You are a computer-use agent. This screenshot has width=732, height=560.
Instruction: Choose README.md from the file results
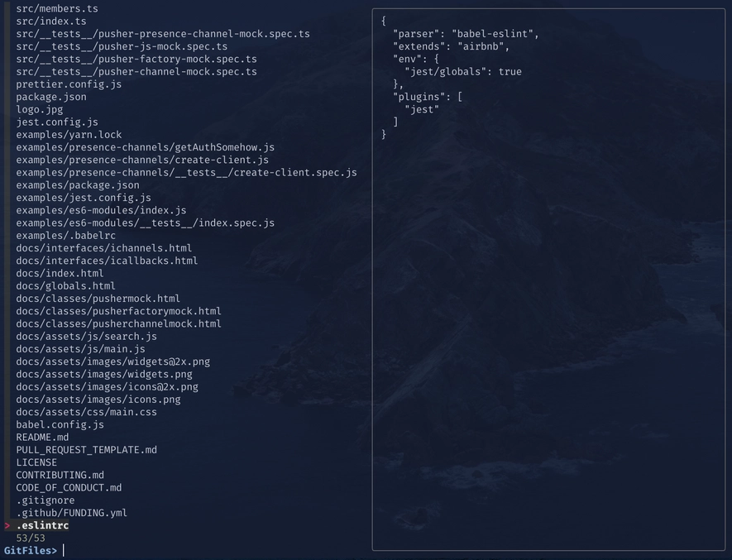(42, 438)
